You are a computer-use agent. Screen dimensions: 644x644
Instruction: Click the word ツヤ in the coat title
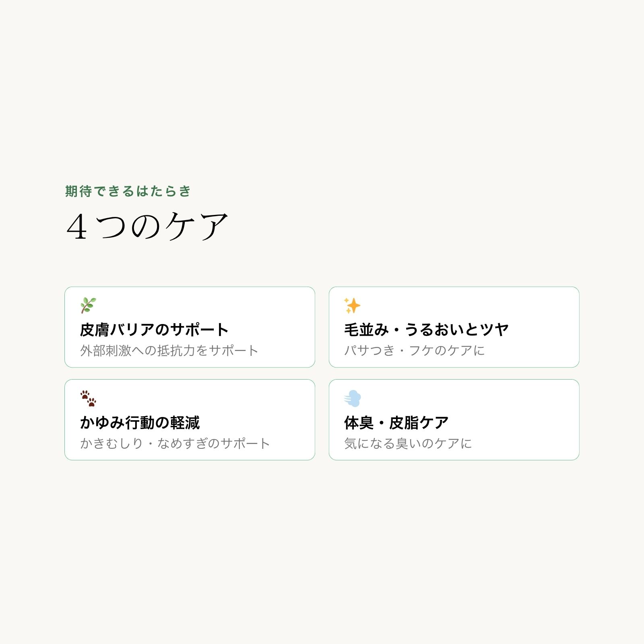[494, 330]
